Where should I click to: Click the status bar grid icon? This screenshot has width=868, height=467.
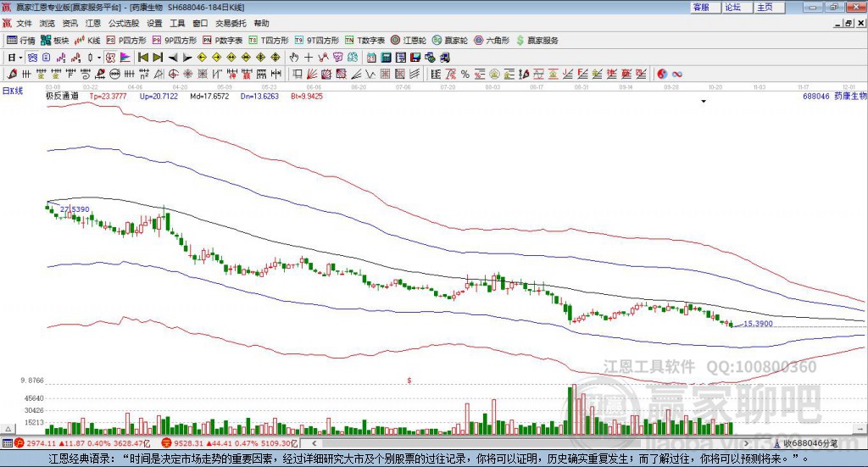coord(7,443)
